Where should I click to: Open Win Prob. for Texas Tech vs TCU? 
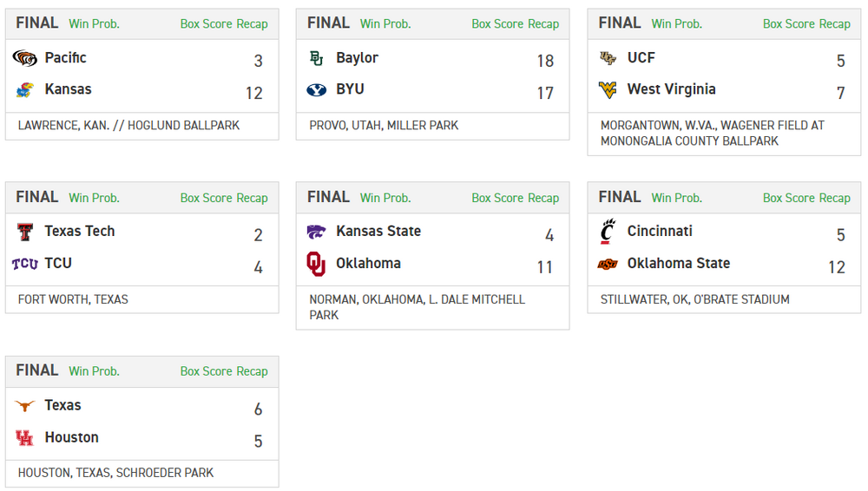click(x=94, y=198)
